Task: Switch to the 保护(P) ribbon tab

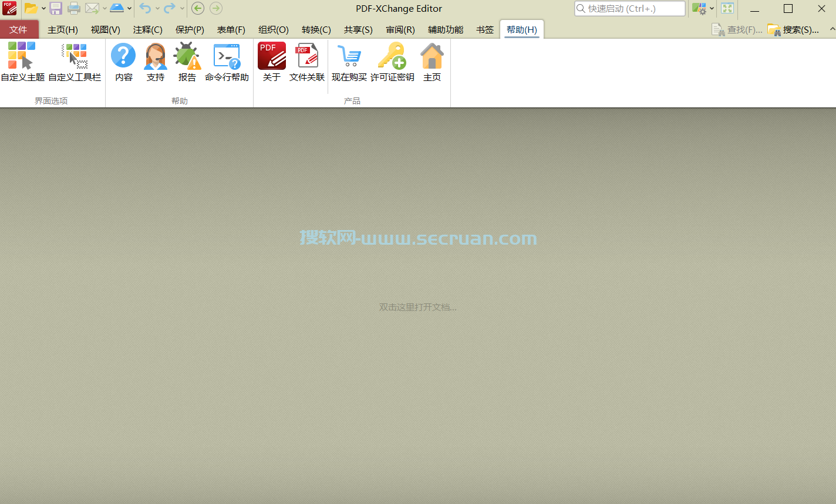Action: coord(190,30)
